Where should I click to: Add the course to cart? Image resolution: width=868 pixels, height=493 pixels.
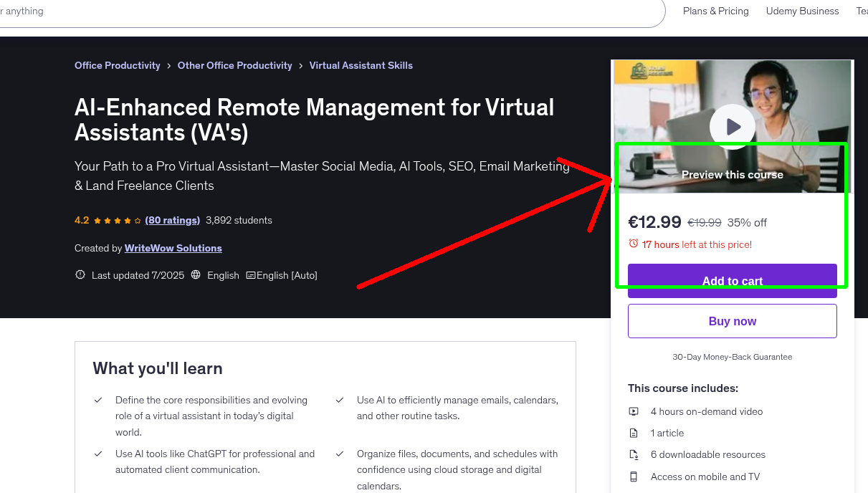pyautogui.click(x=732, y=281)
